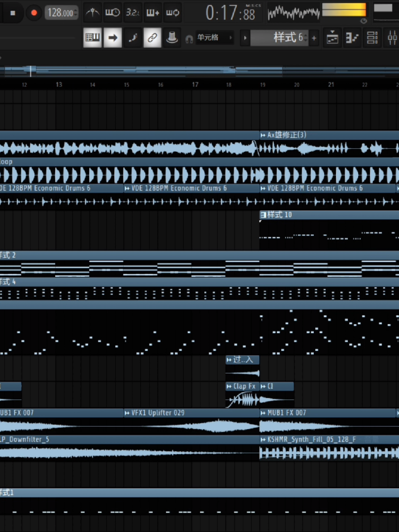
Task: Enable wait for input before recording
Action: tap(112, 13)
